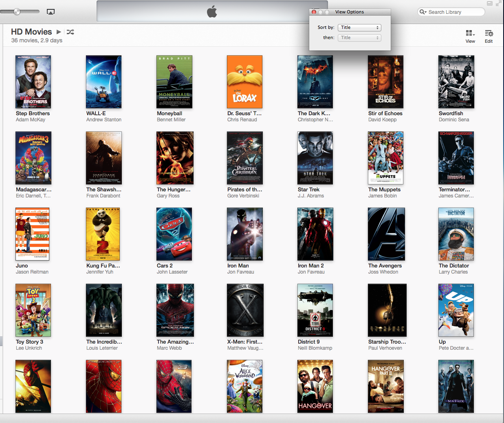Image resolution: width=504 pixels, height=423 pixels.
Task: Shuffle the HD Movies playlist
Action: 70,32
